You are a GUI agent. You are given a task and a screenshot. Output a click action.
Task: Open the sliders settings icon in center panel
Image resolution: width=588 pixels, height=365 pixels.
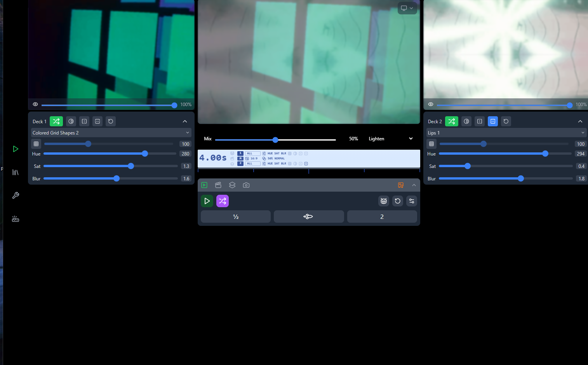tap(412, 201)
